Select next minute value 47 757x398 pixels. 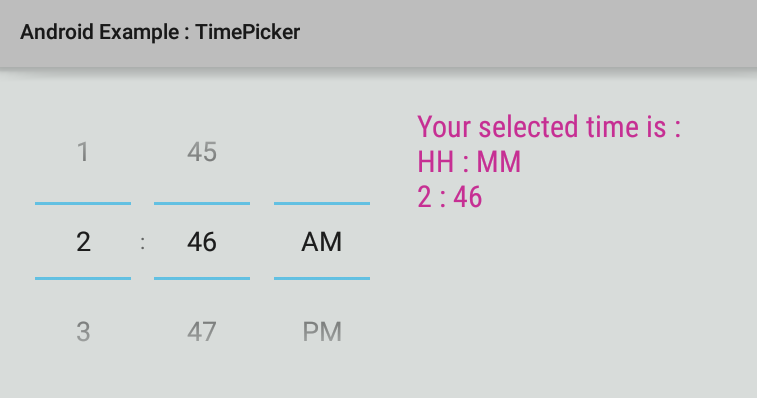click(x=202, y=332)
